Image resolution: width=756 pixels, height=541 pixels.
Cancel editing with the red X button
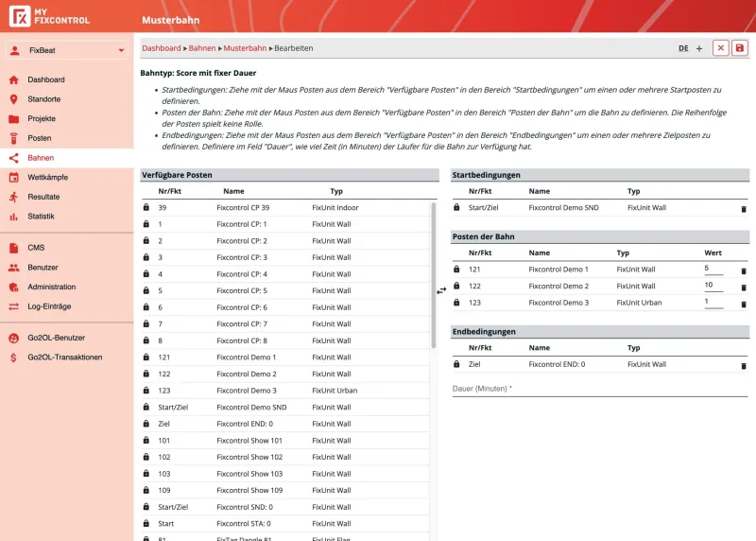720,48
